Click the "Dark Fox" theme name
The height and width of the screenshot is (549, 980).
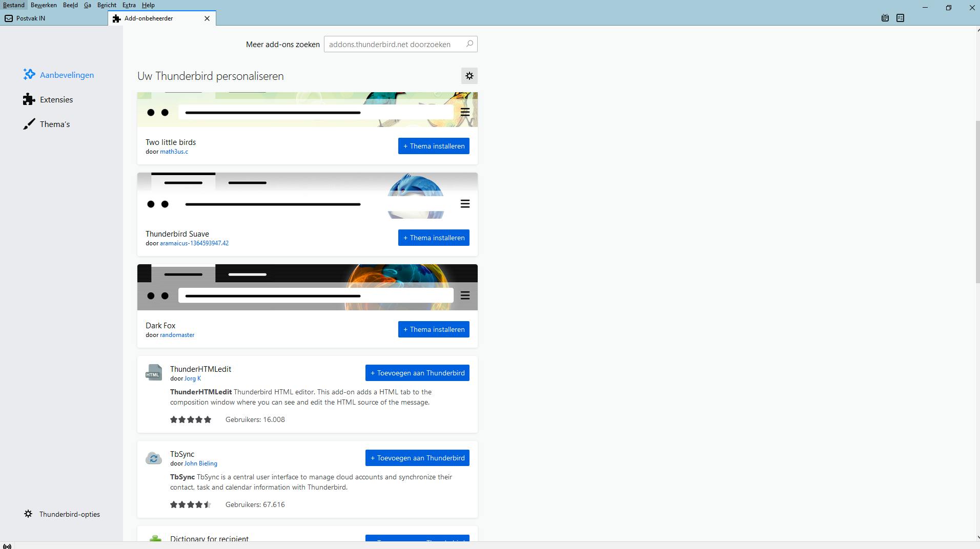tap(160, 326)
